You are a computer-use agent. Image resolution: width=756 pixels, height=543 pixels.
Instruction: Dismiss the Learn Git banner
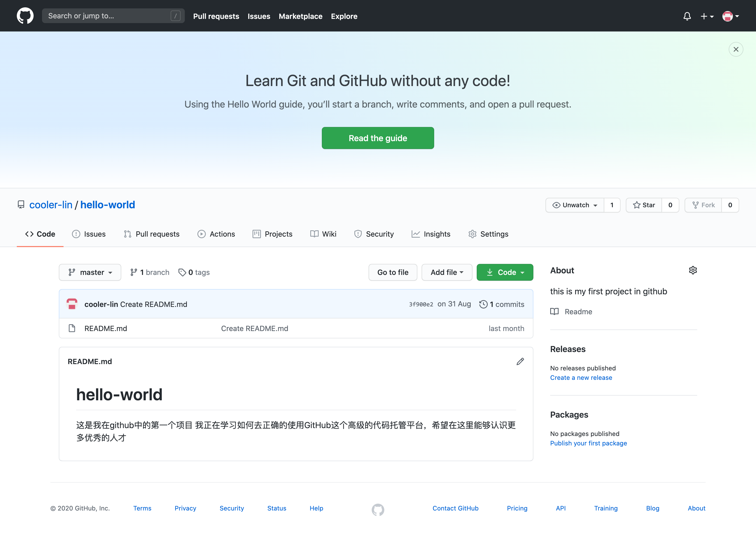coord(736,49)
